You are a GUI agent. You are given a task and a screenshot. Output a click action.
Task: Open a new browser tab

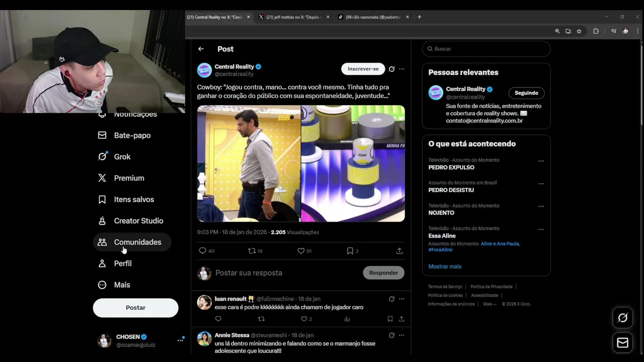419,17
